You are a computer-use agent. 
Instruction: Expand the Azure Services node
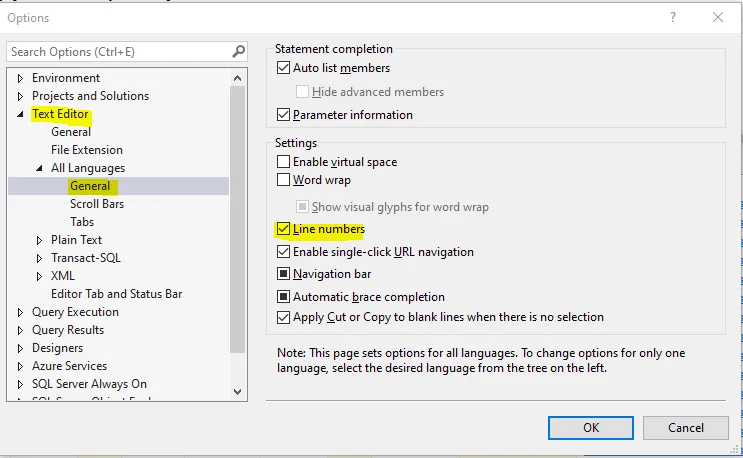pos(20,366)
